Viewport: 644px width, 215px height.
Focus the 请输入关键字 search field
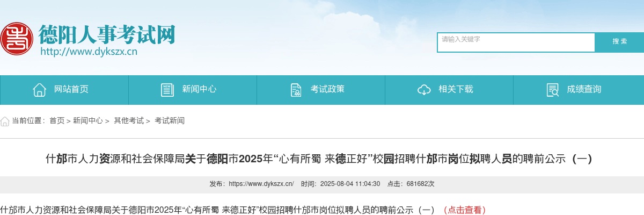click(x=516, y=42)
